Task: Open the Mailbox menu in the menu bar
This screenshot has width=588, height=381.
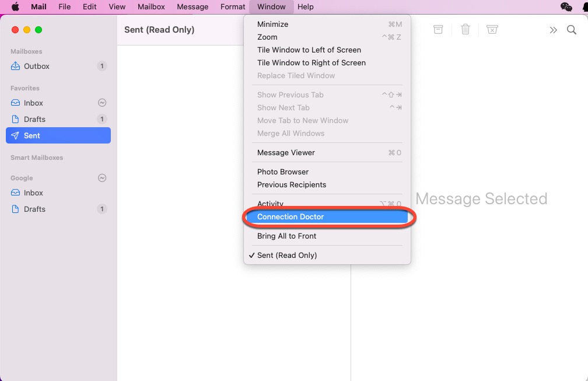Action: pos(151,7)
